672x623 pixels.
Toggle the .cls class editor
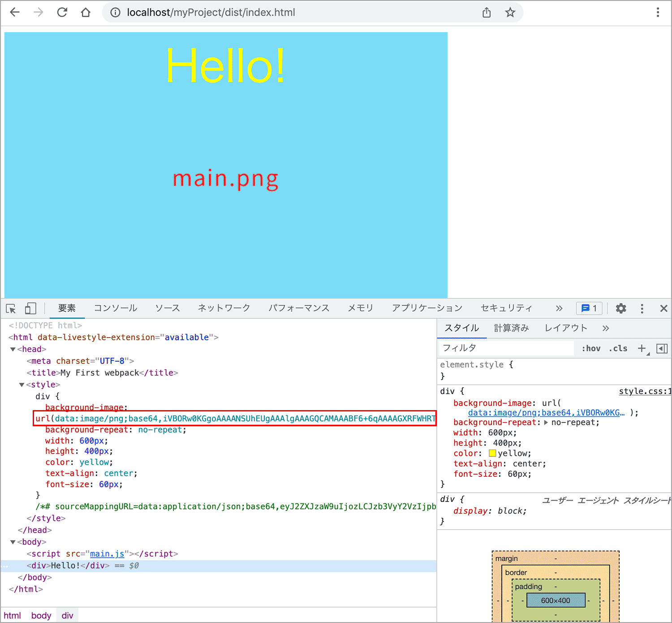(x=618, y=348)
